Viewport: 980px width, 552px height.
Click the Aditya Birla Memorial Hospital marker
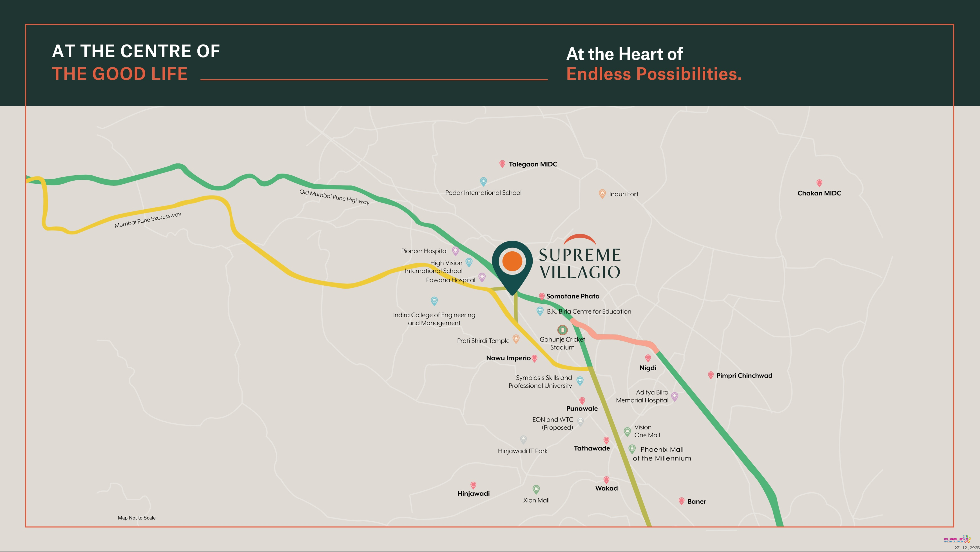click(675, 396)
